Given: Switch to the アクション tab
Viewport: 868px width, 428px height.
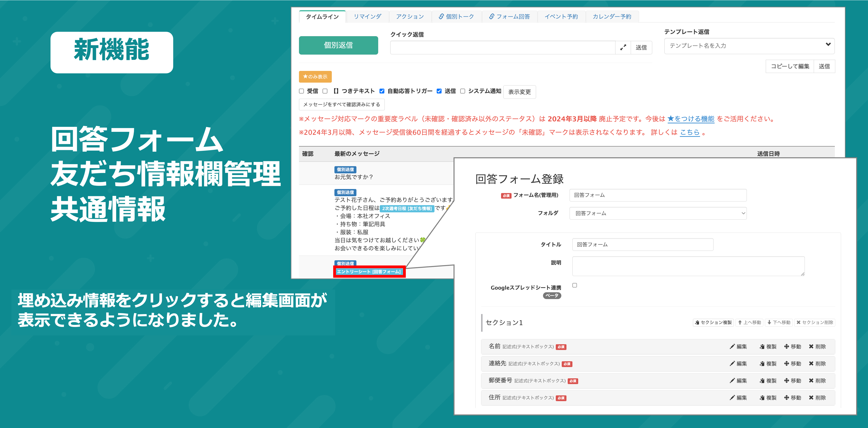Looking at the screenshot, I should 410,17.
